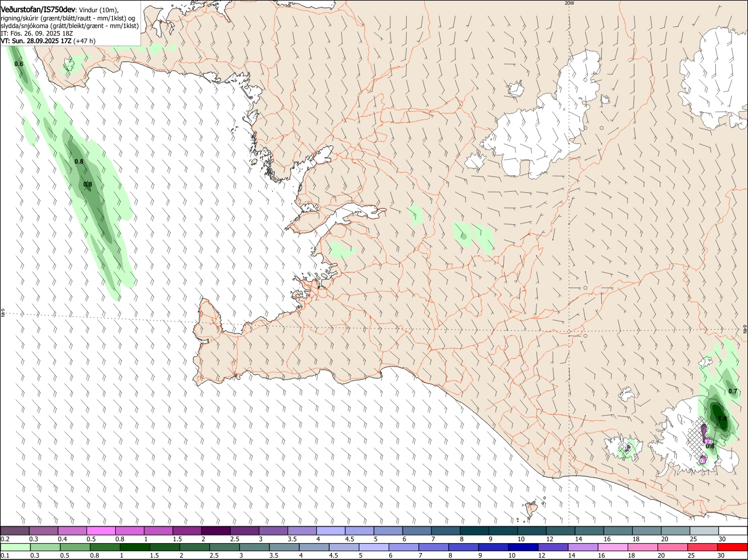Select the lilac swatch labeled 14 in bottom row
The width and height of the screenshot is (748, 560).
582,547
